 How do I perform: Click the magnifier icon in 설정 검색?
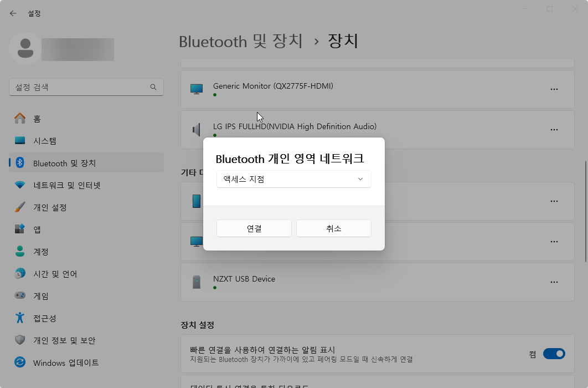click(x=153, y=87)
